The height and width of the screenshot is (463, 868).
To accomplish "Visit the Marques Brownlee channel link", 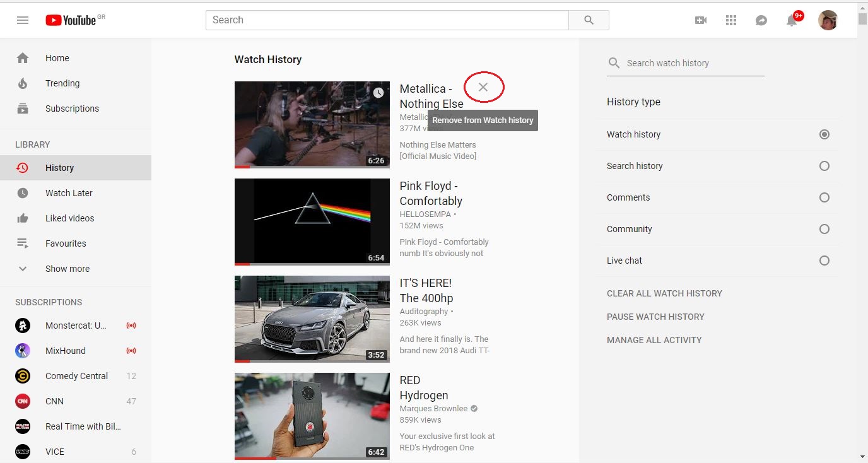I will [434, 409].
